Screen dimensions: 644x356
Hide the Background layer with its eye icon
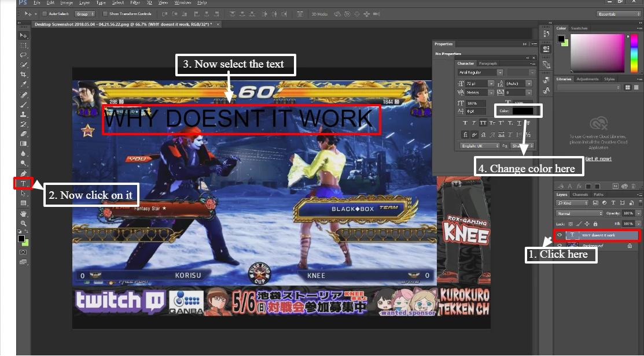[x=560, y=246]
